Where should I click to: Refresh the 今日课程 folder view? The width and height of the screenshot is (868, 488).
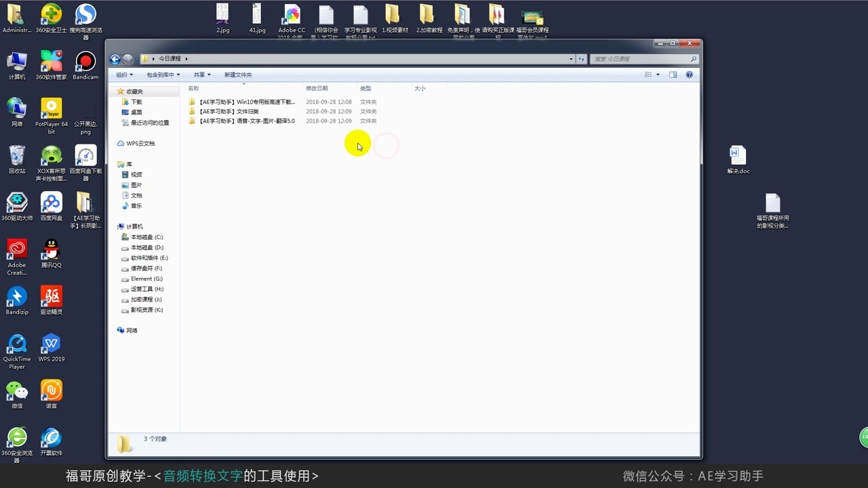(581, 59)
